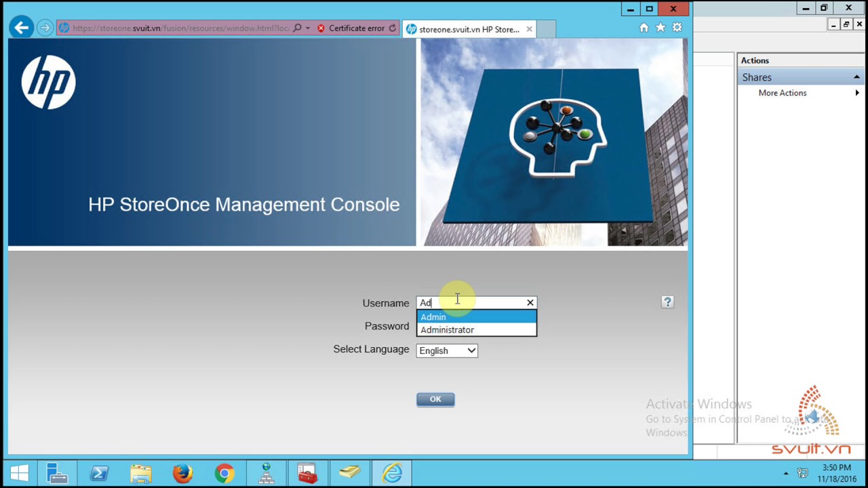This screenshot has width=868, height=488.
Task: Open the taskbar clock showing 3:50 PM
Action: (x=837, y=473)
